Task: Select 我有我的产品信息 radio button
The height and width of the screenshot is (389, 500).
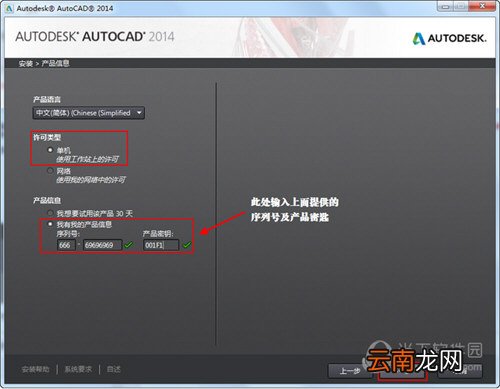Action: point(50,224)
